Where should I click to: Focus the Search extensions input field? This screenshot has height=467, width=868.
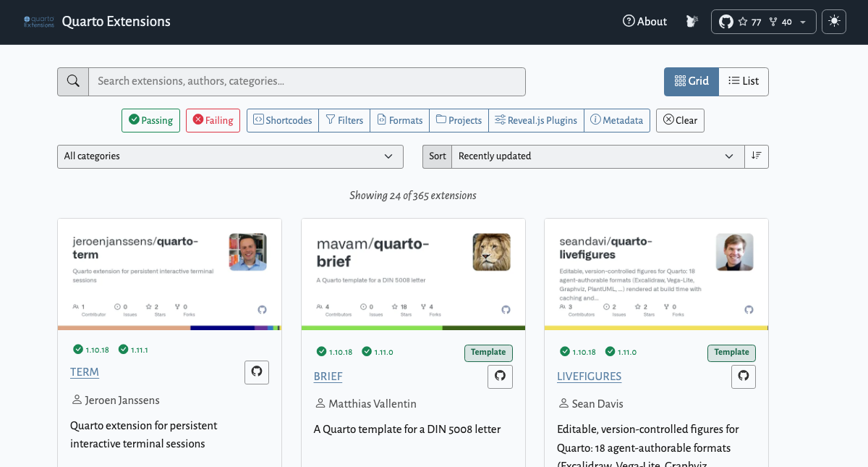tap(307, 81)
